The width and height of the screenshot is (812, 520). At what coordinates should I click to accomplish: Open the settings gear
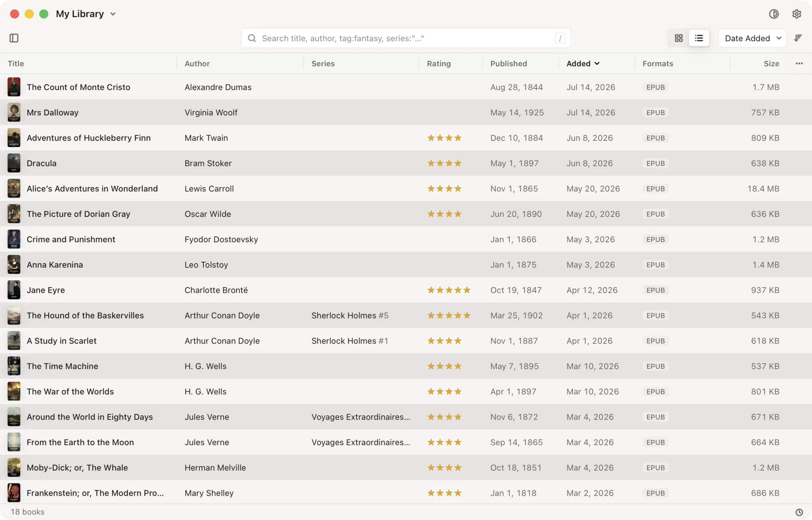tap(796, 14)
